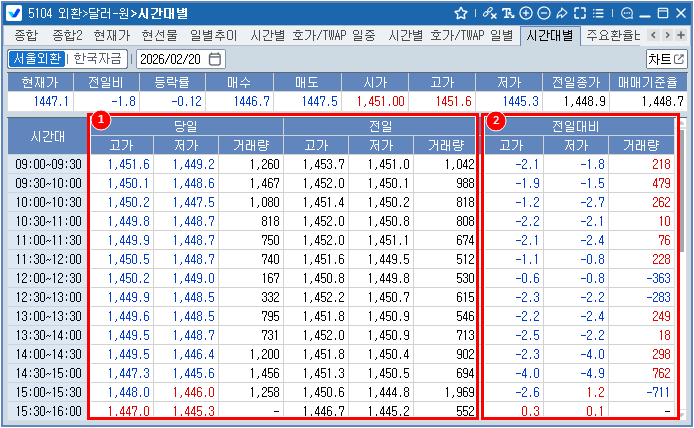Open the chat help bubble icon

tap(626, 14)
